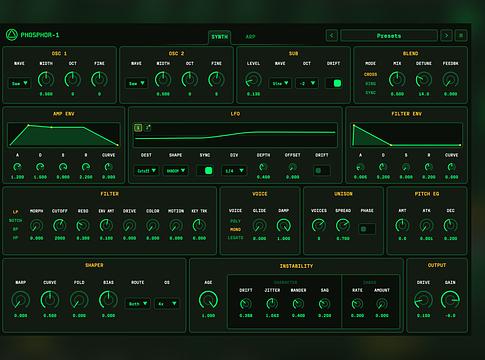485x360 pixels.
Task: Select NOTCH filter type
Action: pyautogui.click(x=15, y=221)
